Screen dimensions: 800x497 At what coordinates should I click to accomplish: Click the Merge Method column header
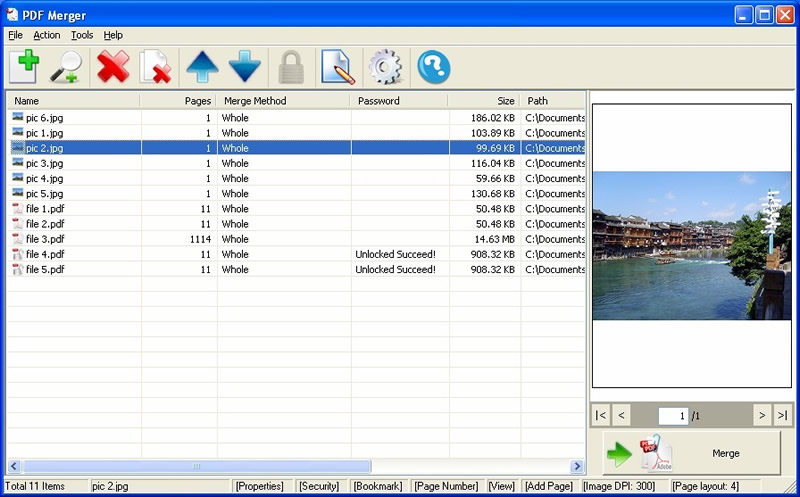point(284,101)
